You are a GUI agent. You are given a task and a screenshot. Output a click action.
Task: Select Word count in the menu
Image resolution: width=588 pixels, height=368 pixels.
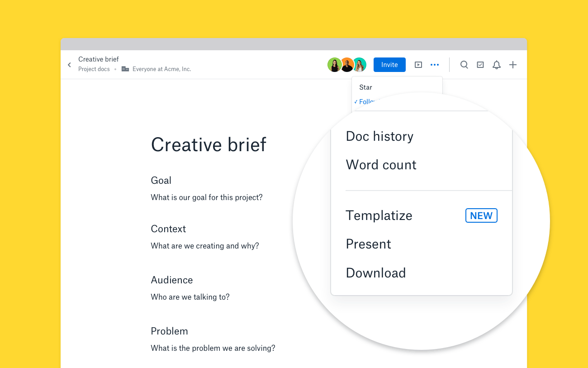(x=381, y=164)
